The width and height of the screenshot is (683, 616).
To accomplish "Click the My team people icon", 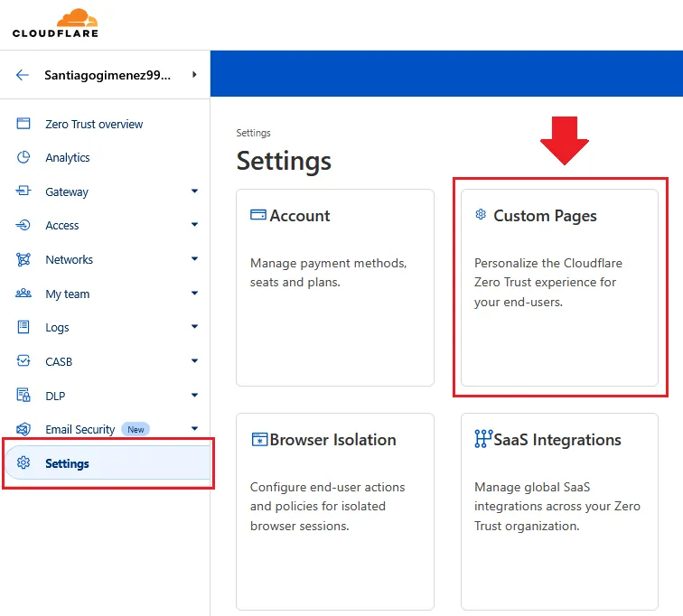I will click(24, 294).
